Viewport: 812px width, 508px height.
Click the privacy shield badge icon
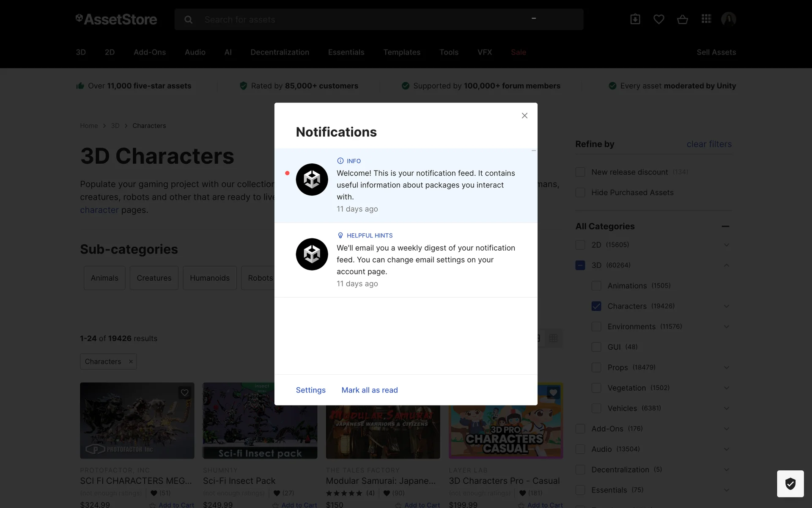(790, 483)
